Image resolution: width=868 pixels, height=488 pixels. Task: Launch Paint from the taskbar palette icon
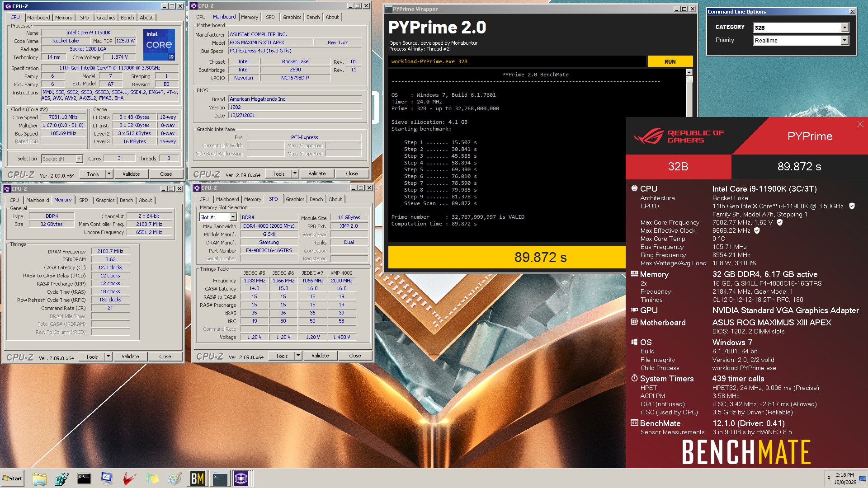pos(175,479)
